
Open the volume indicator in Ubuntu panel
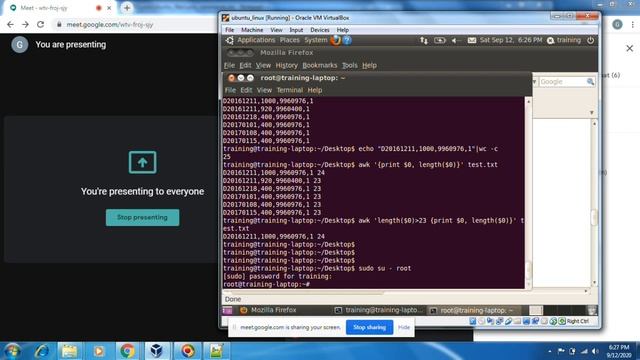456,40
